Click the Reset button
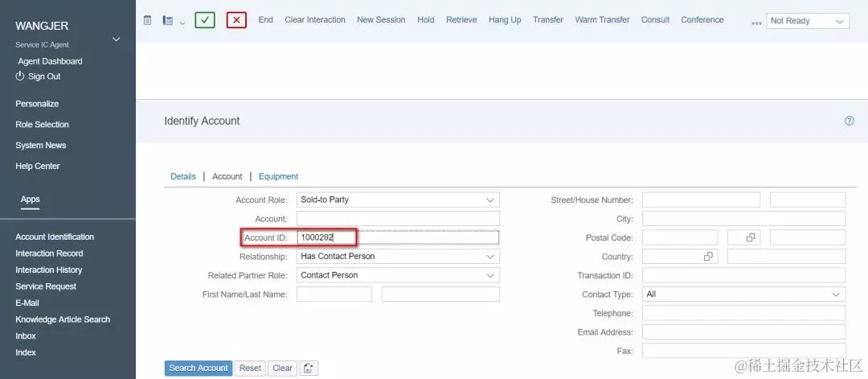868x379 pixels. point(250,369)
